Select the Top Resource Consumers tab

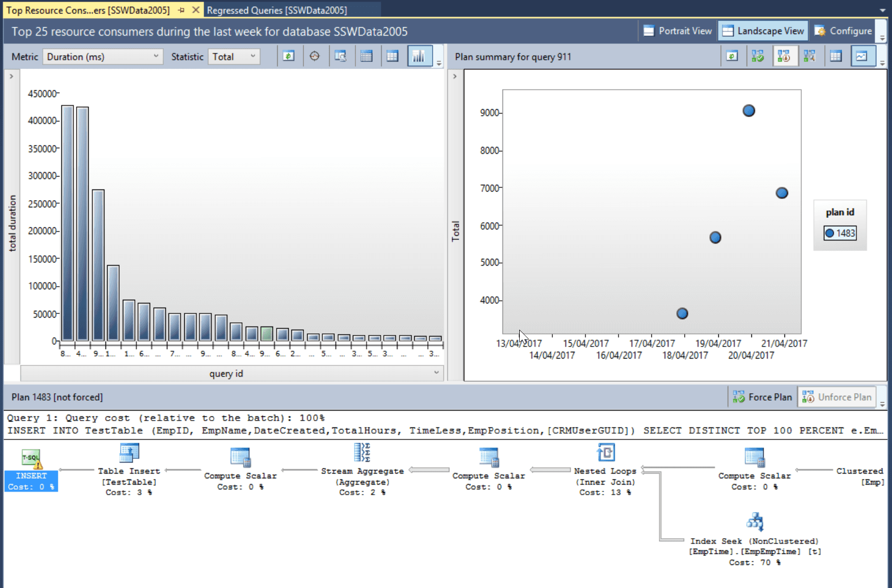click(88, 10)
